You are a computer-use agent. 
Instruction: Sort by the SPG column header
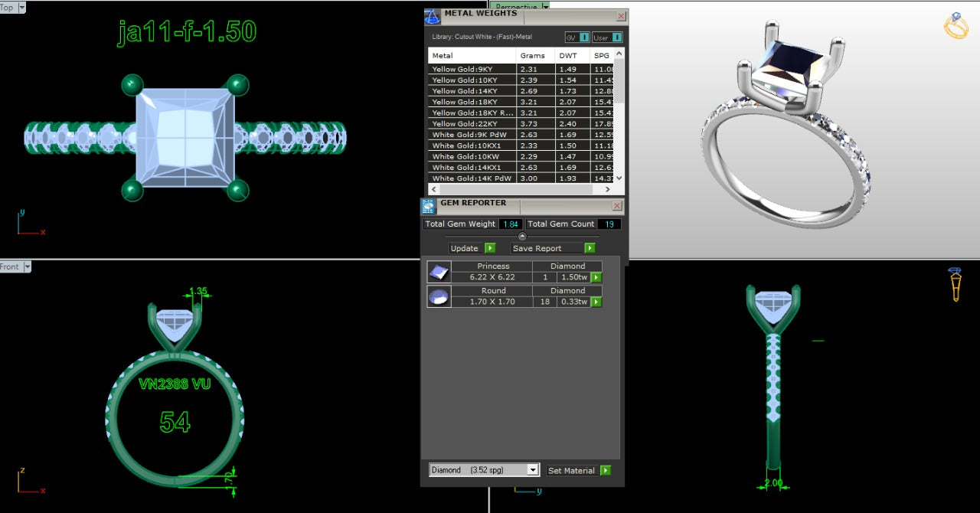pos(603,55)
